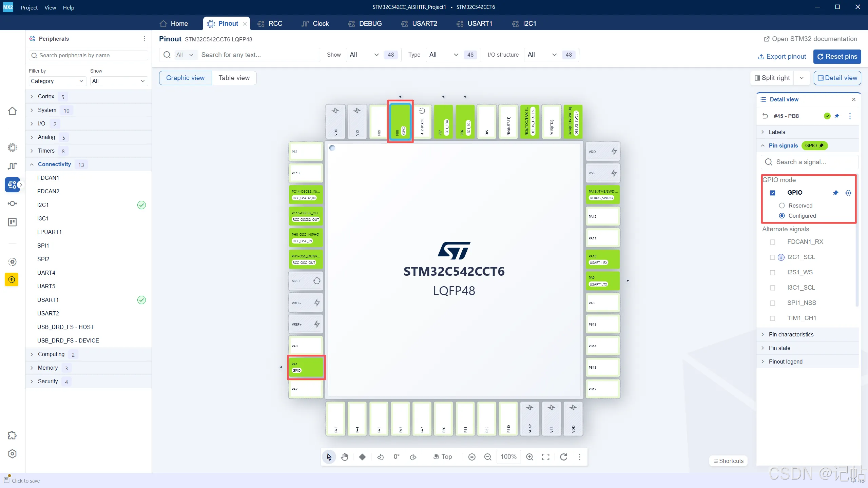Viewport: 868px width, 488px height.
Task: Toggle the Detail view button
Action: (837, 78)
